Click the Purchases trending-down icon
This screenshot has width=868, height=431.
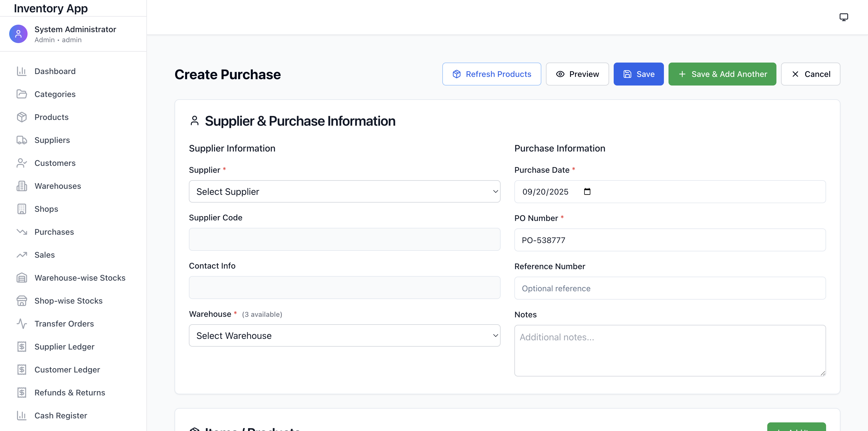tap(22, 232)
